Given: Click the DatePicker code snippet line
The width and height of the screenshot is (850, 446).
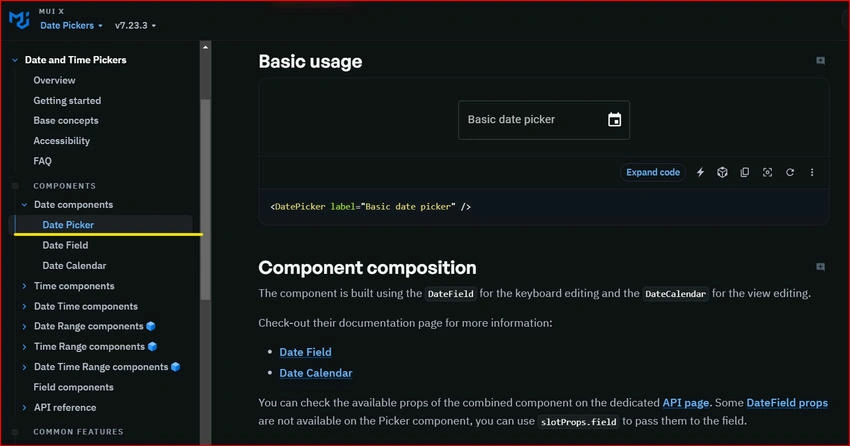Looking at the screenshot, I should pos(370,206).
